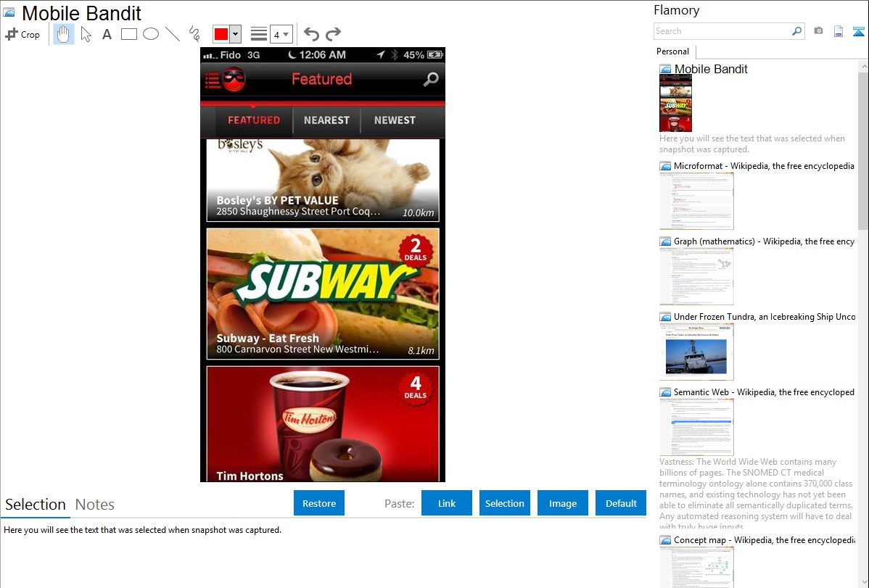This screenshot has width=869, height=588.
Task: Switch to the Personal tab
Action: coord(673,51)
